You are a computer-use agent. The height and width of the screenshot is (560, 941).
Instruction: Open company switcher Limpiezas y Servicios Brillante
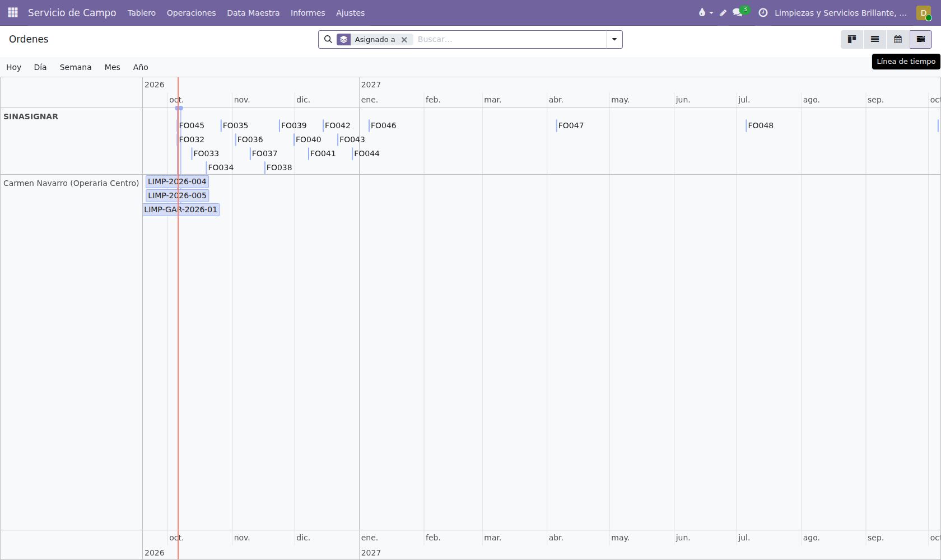(841, 12)
